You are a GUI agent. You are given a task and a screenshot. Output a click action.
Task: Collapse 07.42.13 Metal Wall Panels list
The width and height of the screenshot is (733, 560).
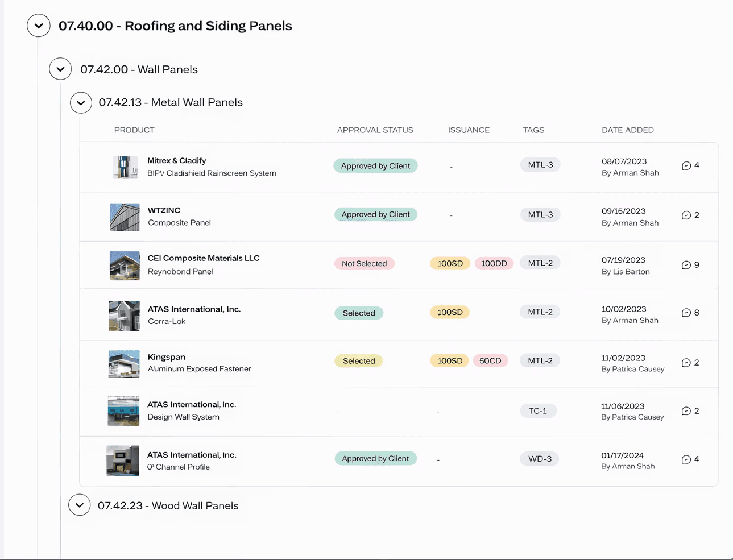[x=81, y=103]
